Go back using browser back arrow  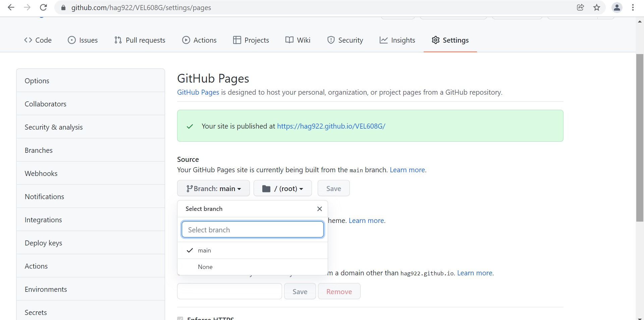pos(11,7)
